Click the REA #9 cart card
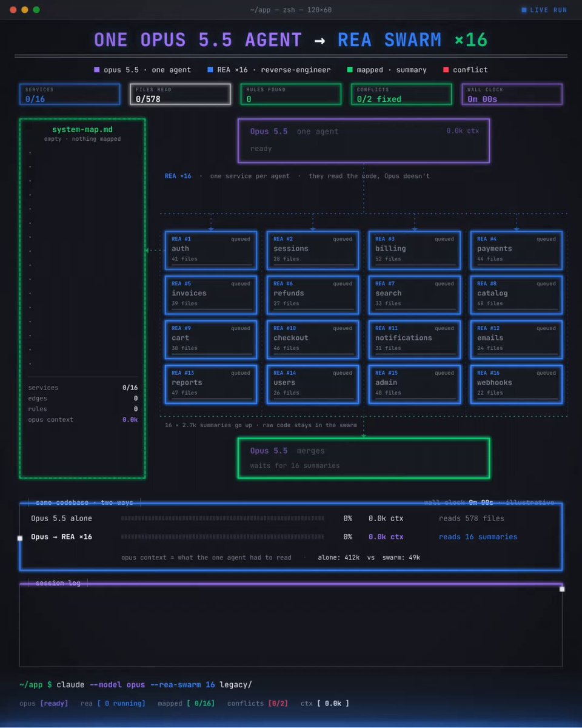582x728 pixels. 211,340
